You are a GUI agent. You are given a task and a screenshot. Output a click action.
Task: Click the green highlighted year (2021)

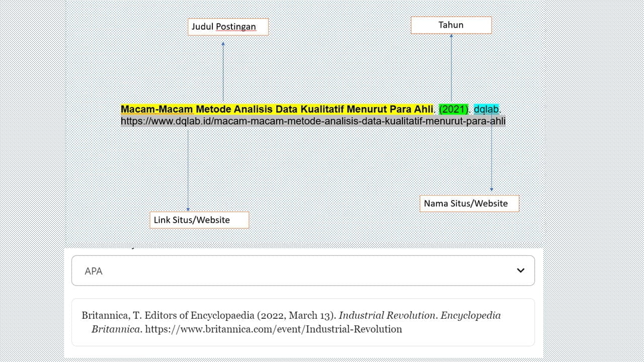[453, 109]
